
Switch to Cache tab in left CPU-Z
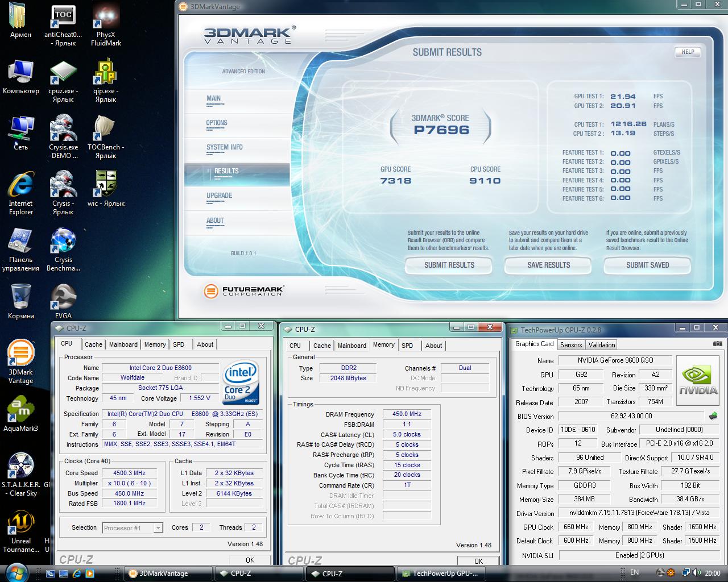(93, 344)
